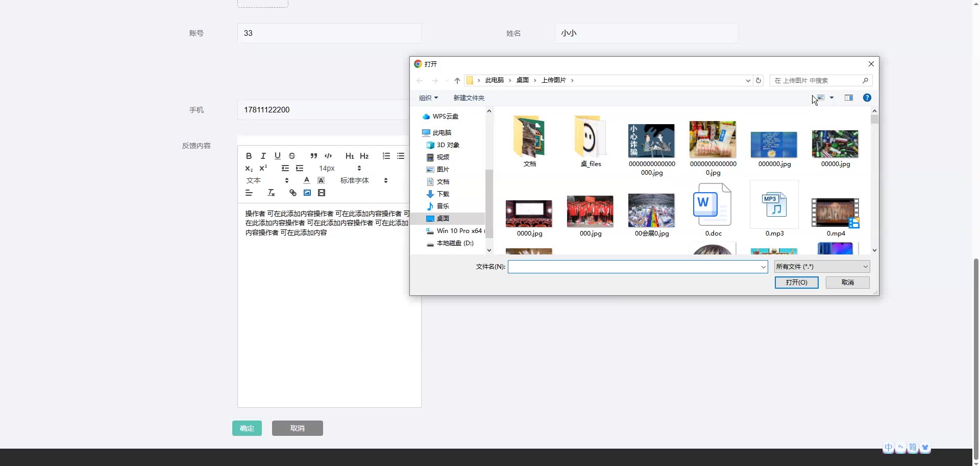Toggle bold formatting in editor
This screenshot has height=466, width=980.
[x=249, y=156]
